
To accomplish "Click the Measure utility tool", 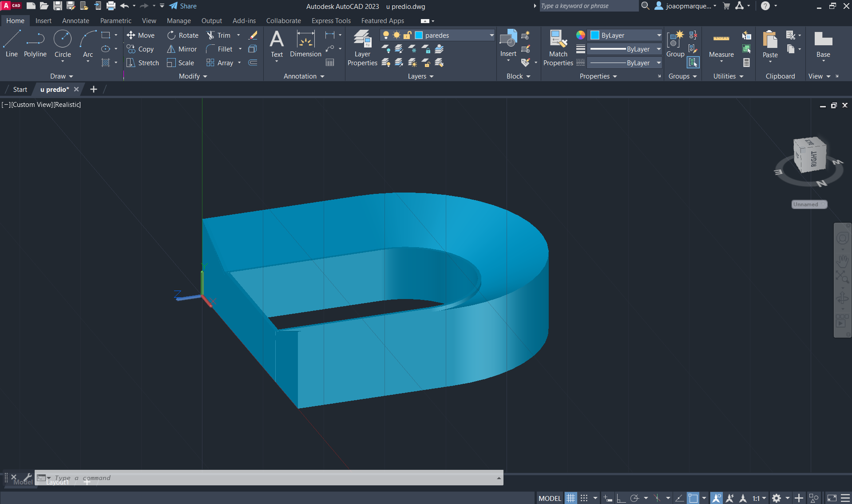I will pyautogui.click(x=721, y=44).
